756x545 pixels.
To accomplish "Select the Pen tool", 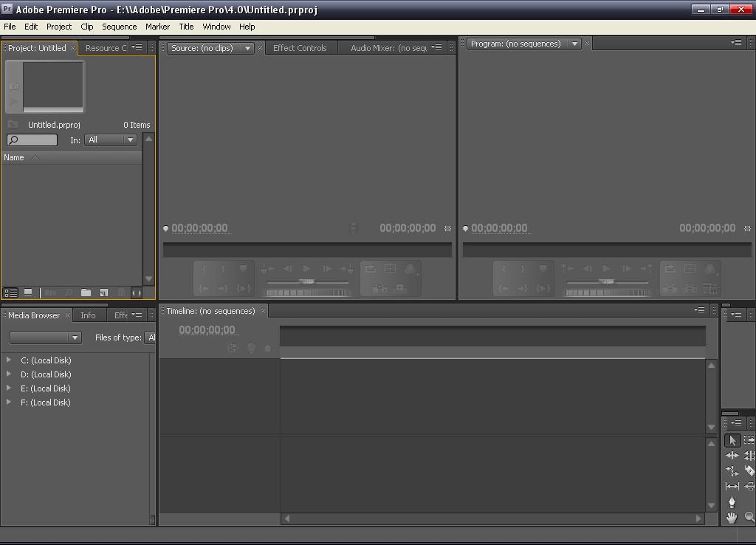I will [732, 502].
